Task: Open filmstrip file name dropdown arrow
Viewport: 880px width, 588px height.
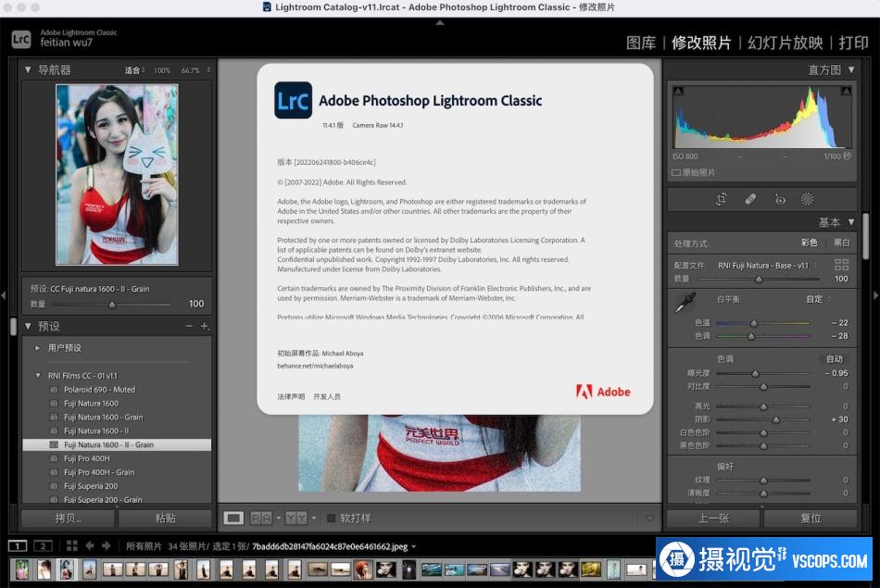Action: tap(414, 546)
